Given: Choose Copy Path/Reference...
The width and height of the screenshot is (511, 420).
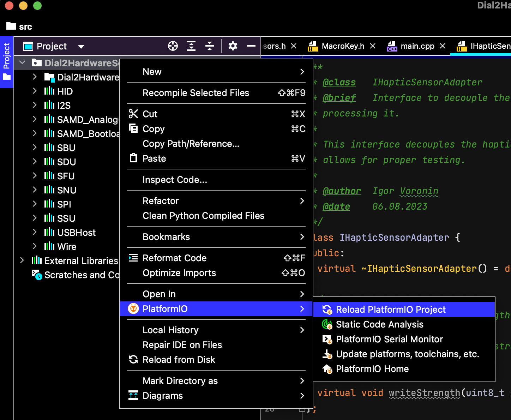Looking at the screenshot, I should (x=216, y=144).
